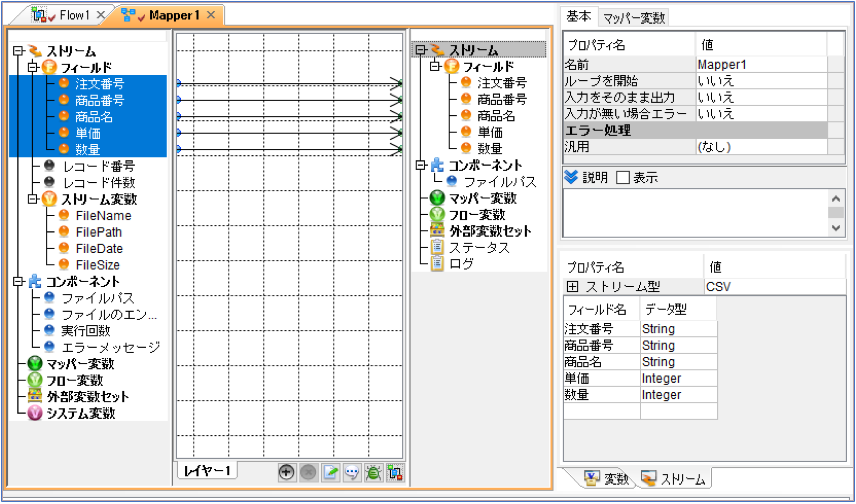The image size is (856, 504).
Task: Collapse the right フィールド node
Action: coord(435,67)
